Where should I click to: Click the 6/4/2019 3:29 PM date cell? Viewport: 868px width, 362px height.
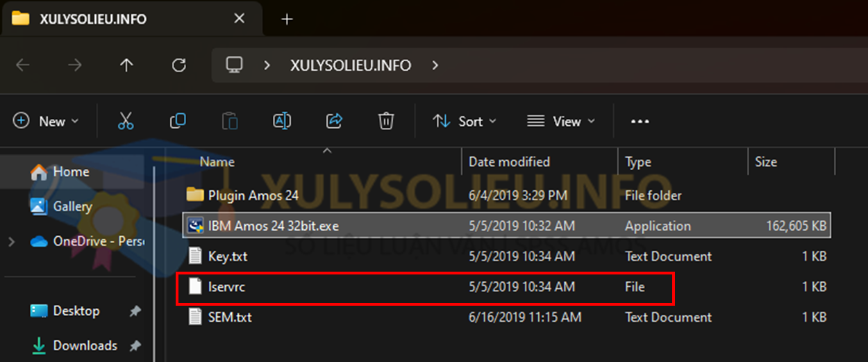point(518,195)
